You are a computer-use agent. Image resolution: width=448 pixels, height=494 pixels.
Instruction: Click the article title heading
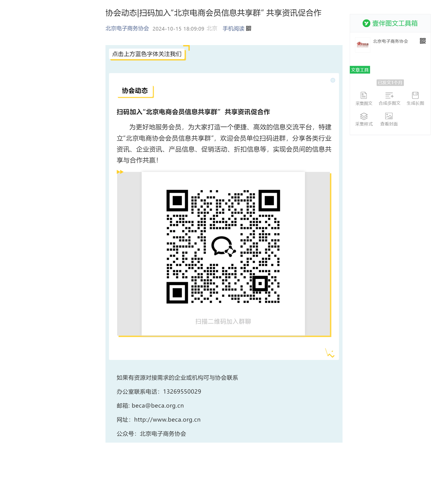pyautogui.click(x=213, y=13)
